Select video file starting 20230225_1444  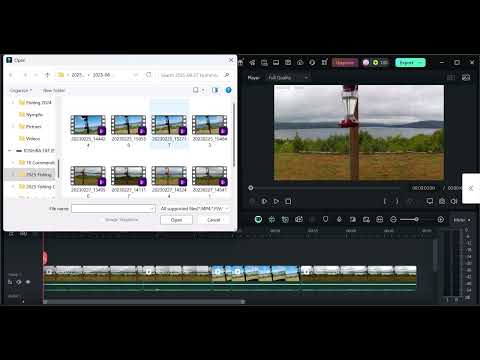pyautogui.click(x=88, y=131)
